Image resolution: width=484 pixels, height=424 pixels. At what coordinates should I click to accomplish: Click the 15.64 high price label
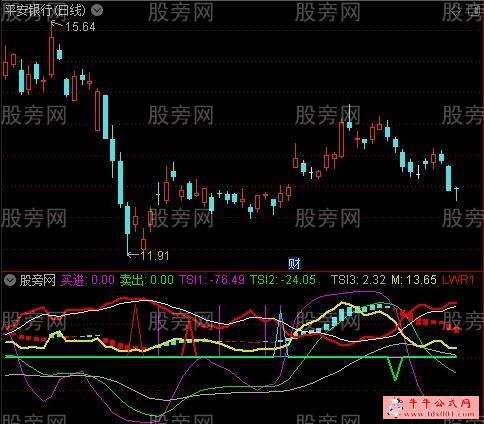pyautogui.click(x=80, y=27)
